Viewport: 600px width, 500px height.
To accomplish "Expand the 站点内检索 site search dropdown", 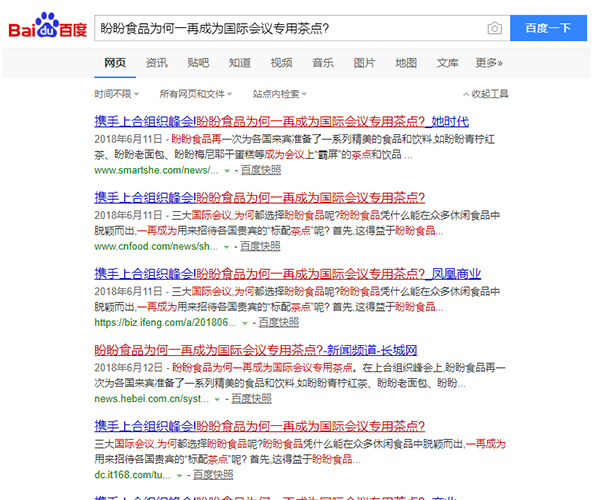I will coord(279,94).
